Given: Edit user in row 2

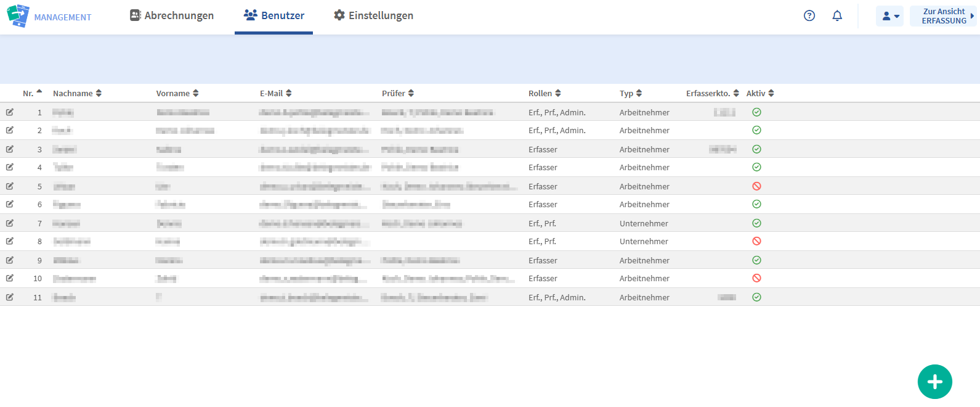Looking at the screenshot, I should tap(10, 130).
